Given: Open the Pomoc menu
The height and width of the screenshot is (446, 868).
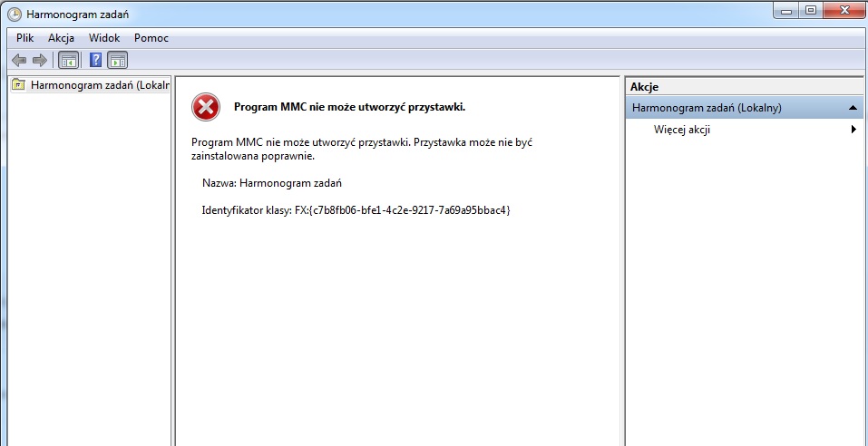Looking at the screenshot, I should (x=151, y=38).
